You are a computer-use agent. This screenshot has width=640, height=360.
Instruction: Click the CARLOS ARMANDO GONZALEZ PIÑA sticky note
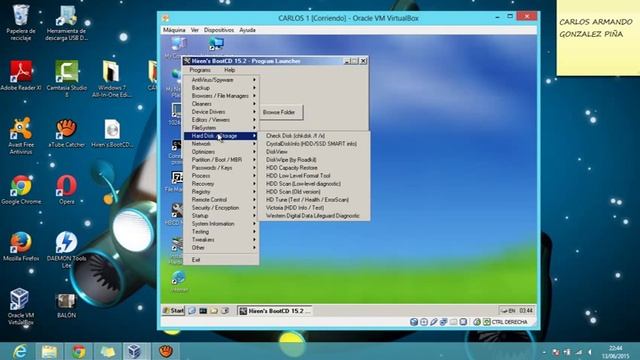(x=598, y=38)
